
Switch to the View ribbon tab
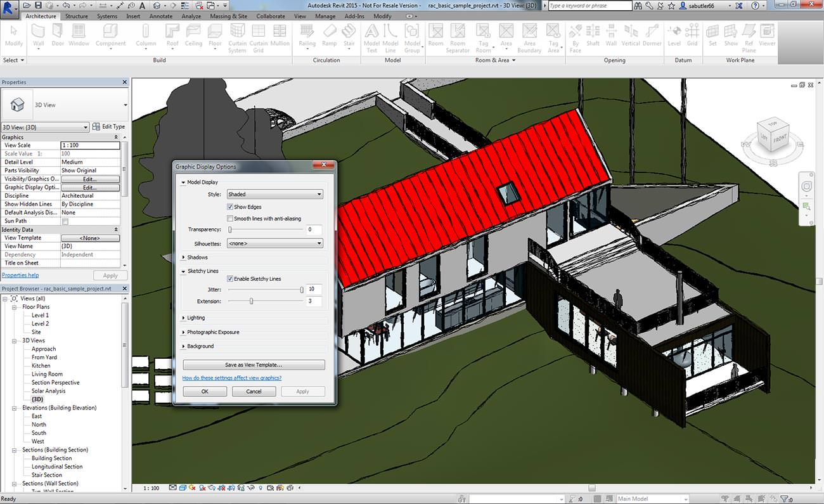tap(300, 16)
